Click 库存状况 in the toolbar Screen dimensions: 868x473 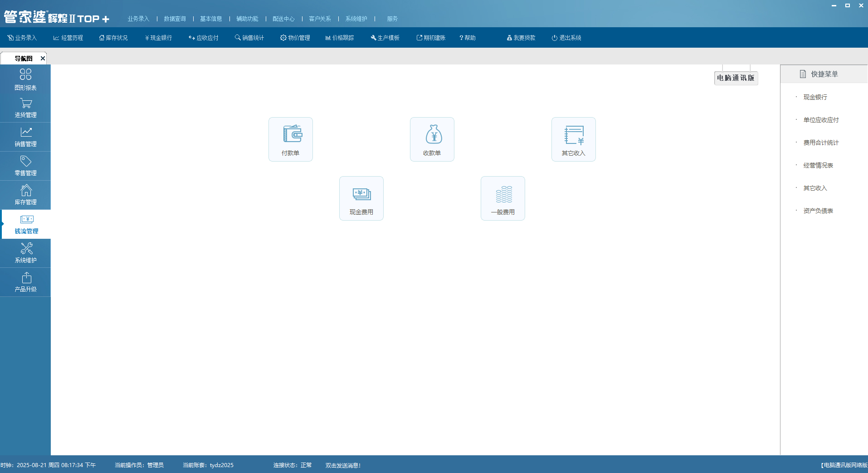click(113, 38)
